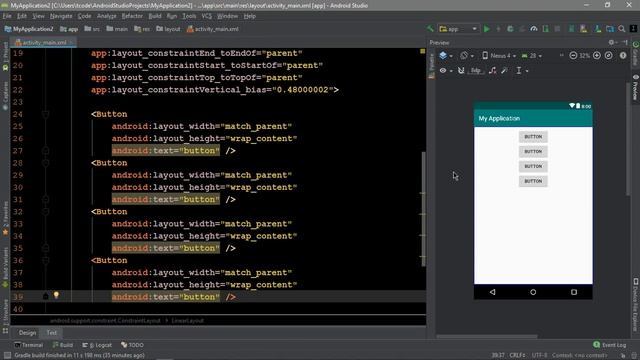
Task: Open the Build tool window
Action: pyautogui.click(x=62, y=345)
